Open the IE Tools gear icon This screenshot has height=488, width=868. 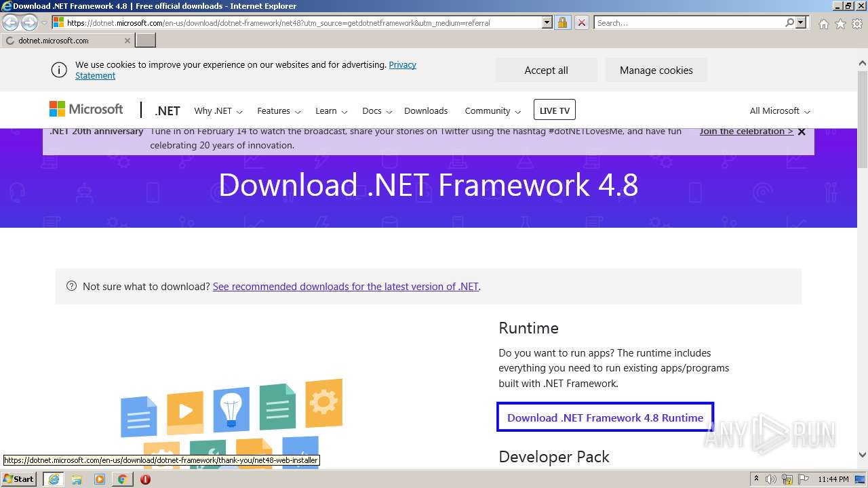coord(857,24)
